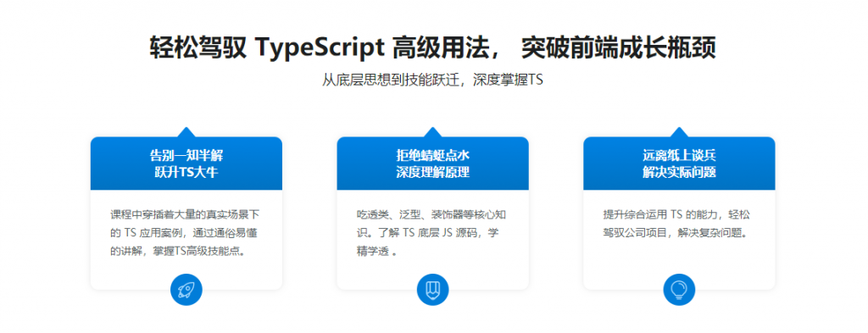Viewport: 868px width, 333px height.
Task: Click the paragraph starting '吃透类、泛型、装饰器等核心知识'
Action: 431,232
